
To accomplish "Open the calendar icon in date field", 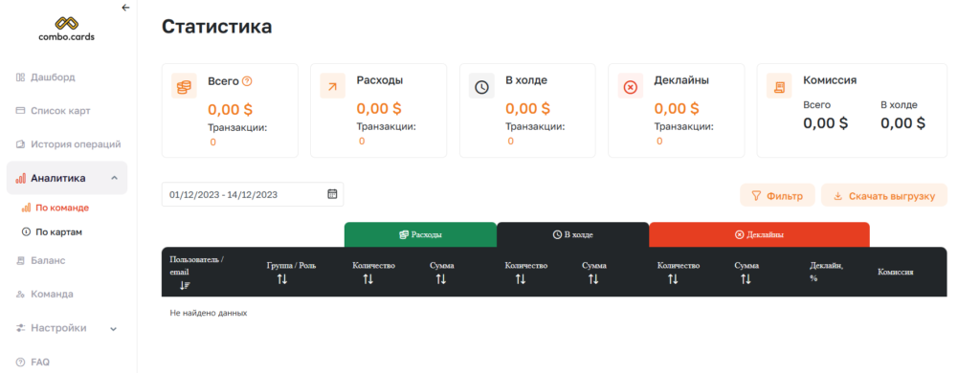I will (x=332, y=194).
